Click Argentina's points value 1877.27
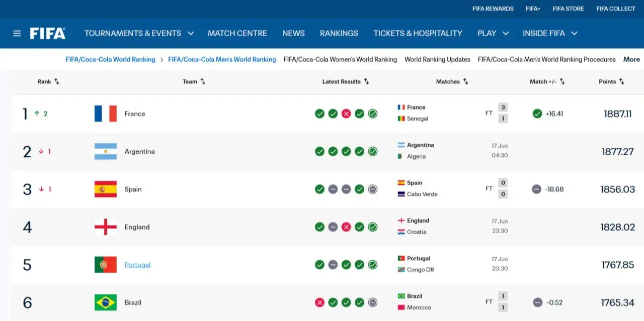This screenshot has height=321, width=644. [x=617, y=151]
